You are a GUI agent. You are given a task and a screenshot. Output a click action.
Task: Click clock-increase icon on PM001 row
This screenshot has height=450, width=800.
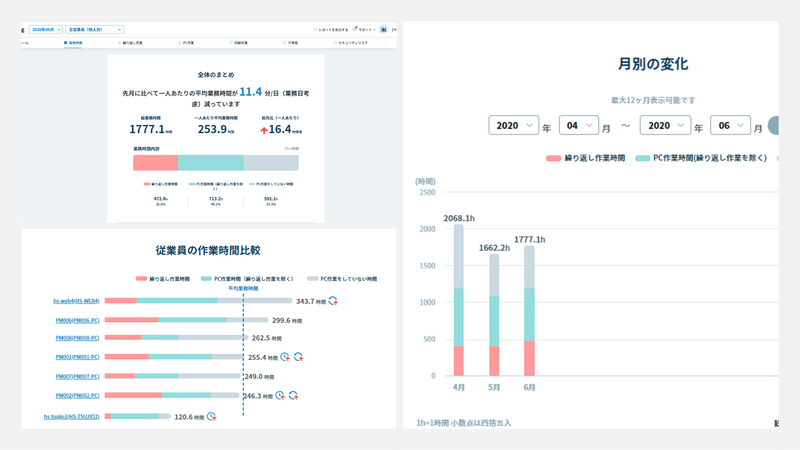[285, 357]
